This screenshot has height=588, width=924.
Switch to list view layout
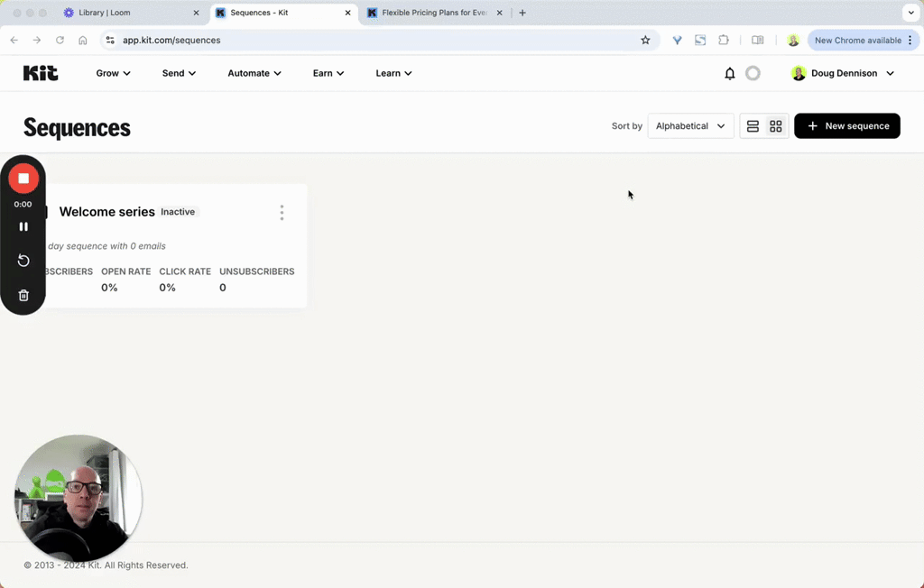(x=753, y=125)
